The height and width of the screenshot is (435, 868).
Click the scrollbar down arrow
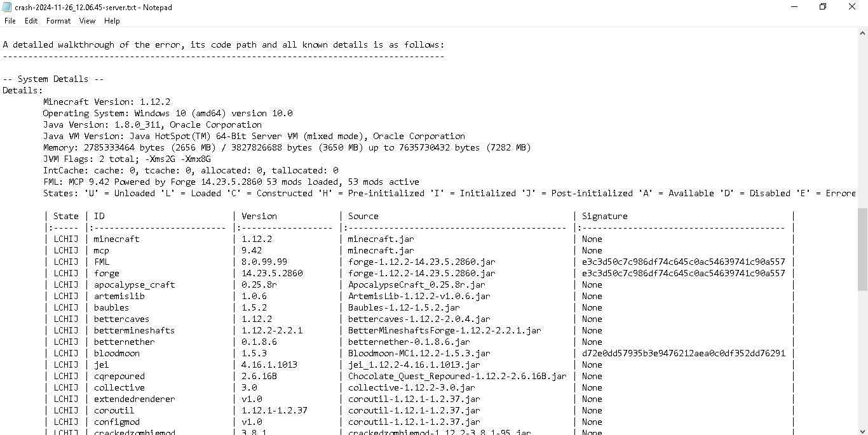[862, 429]
